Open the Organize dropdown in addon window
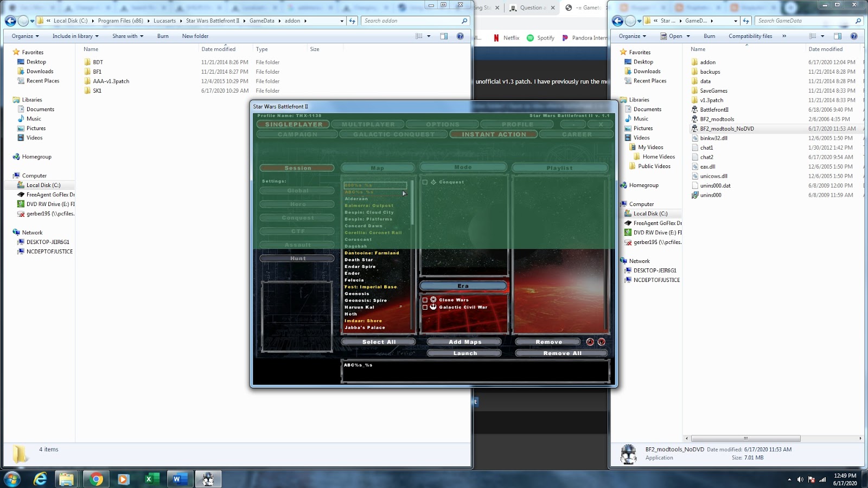868x488 pixels. click(25, 36)
